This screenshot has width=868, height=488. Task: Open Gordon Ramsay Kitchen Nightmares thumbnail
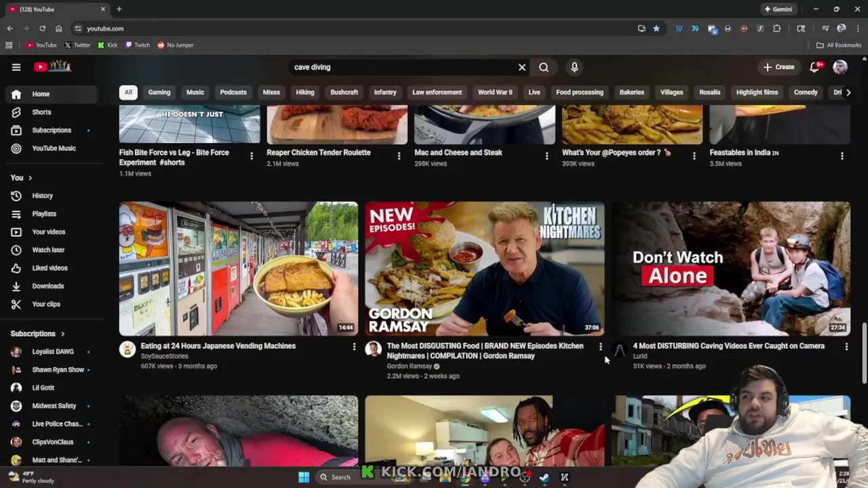[485, 268]
